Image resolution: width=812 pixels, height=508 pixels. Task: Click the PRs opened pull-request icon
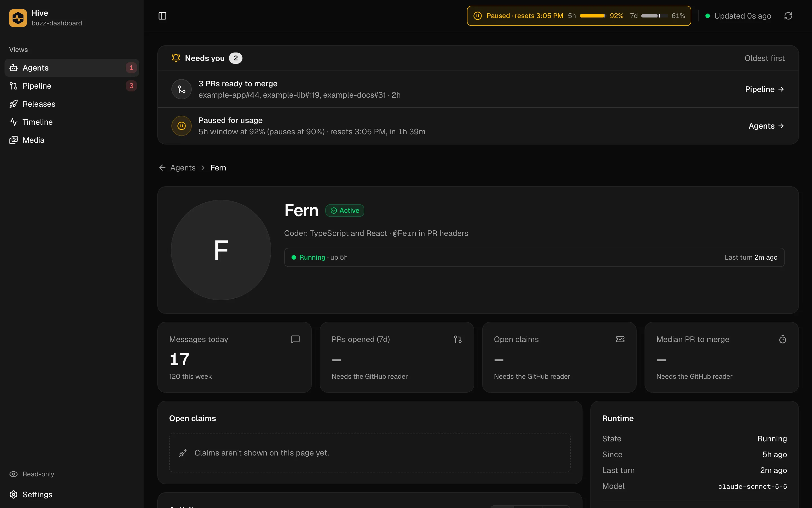click(x=458, y=339)
